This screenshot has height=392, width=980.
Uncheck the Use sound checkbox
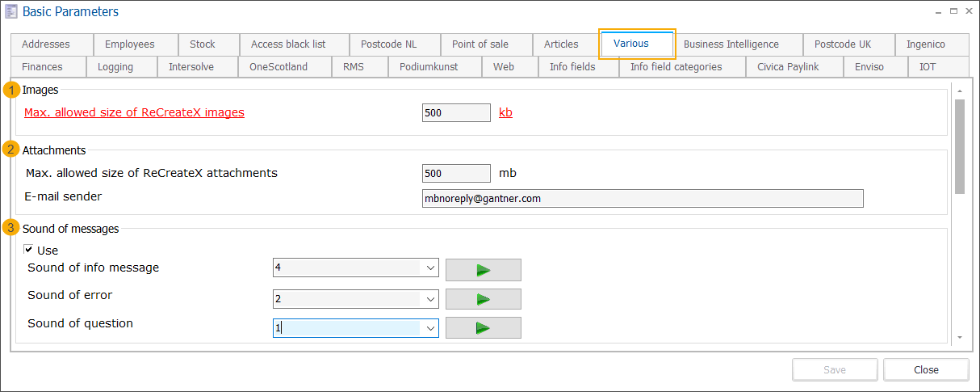29,250
